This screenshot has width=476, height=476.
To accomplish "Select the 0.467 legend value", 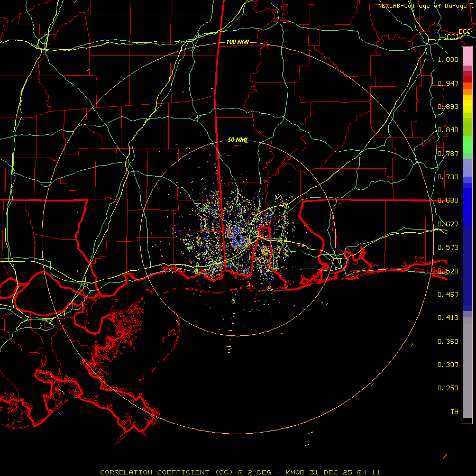I will [448, 295].
